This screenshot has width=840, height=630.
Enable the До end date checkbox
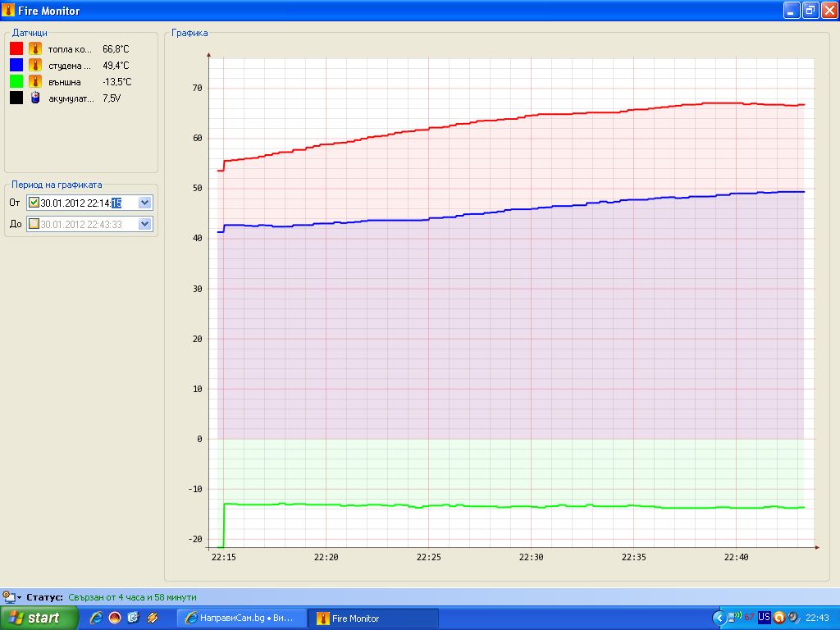point(34,224)
